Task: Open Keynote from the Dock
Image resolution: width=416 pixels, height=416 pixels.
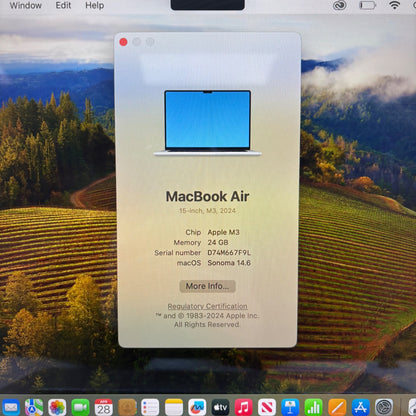Action: 290,407
